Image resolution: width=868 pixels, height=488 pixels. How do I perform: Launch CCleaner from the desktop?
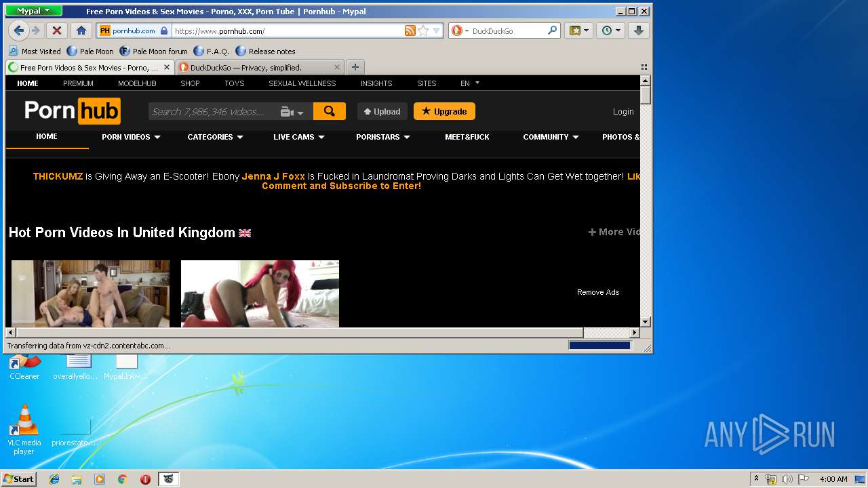click(x=24, y=367)
